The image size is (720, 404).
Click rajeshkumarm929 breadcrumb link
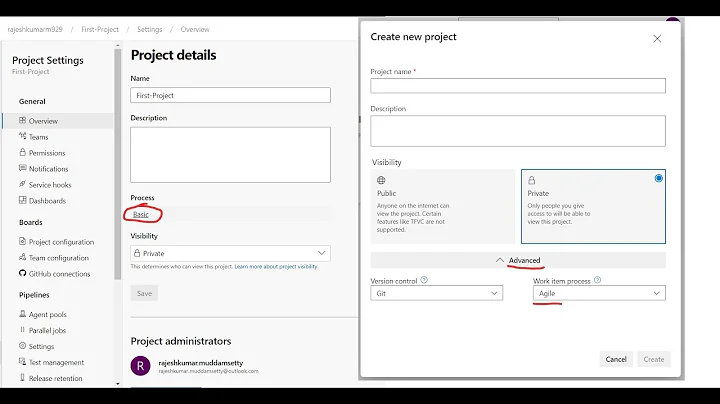point(35,29)
